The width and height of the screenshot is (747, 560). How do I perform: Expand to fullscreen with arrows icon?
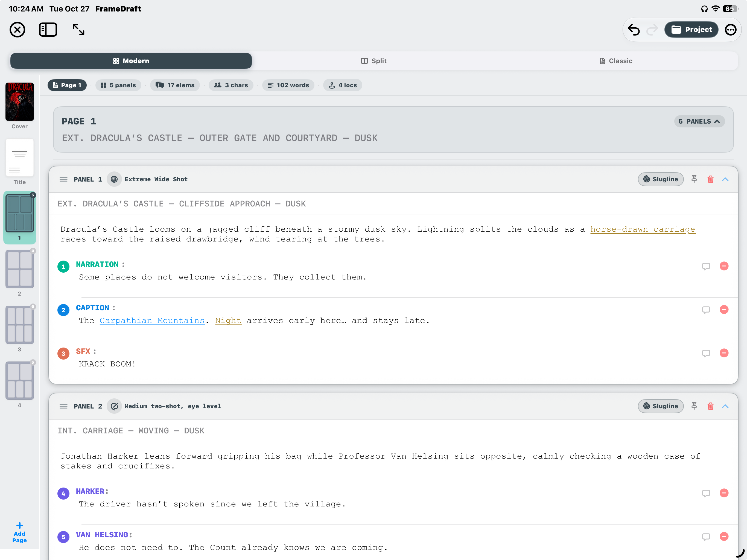[x=79, y=30]
